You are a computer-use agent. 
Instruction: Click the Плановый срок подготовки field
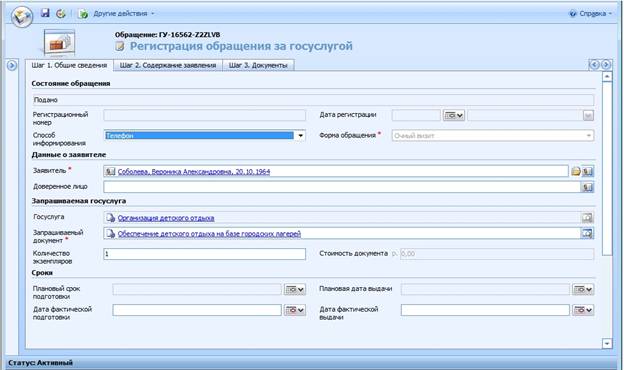coord(197,289)
